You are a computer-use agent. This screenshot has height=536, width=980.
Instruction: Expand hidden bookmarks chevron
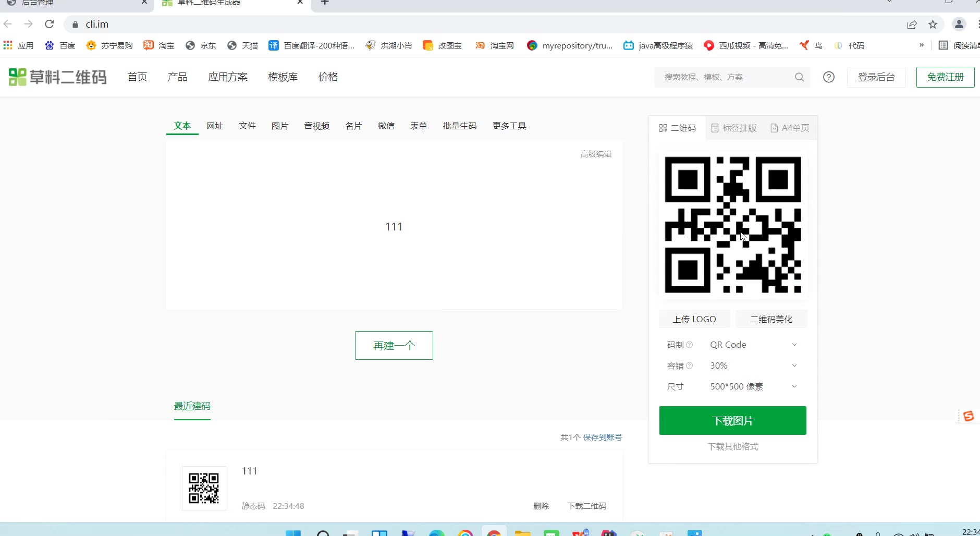click(922, 45)
